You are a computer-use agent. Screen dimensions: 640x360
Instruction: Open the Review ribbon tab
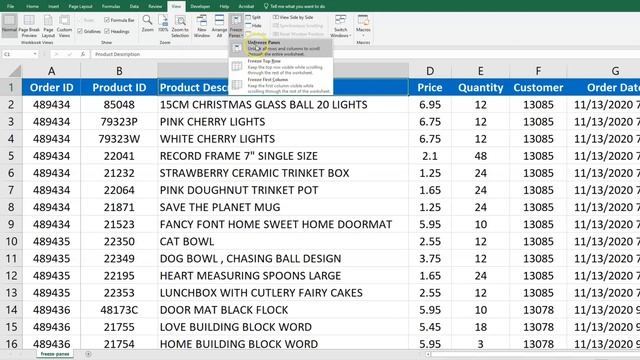[x=155, y=6]
